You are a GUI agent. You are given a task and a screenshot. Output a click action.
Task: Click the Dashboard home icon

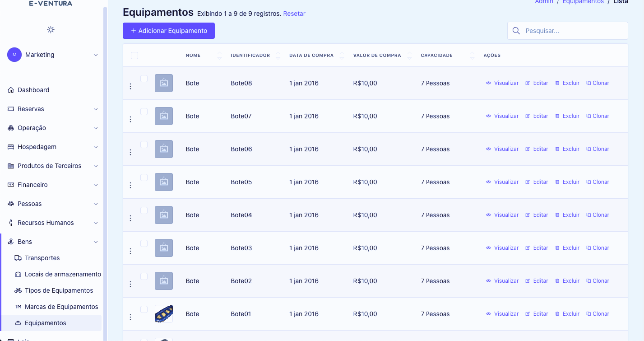point(11,90)
